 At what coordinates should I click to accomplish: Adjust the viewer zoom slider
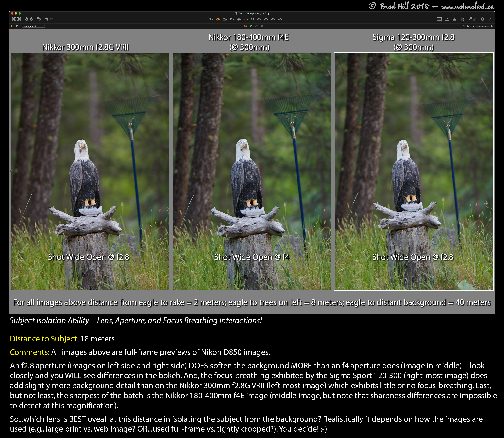[x=480, y=26]
